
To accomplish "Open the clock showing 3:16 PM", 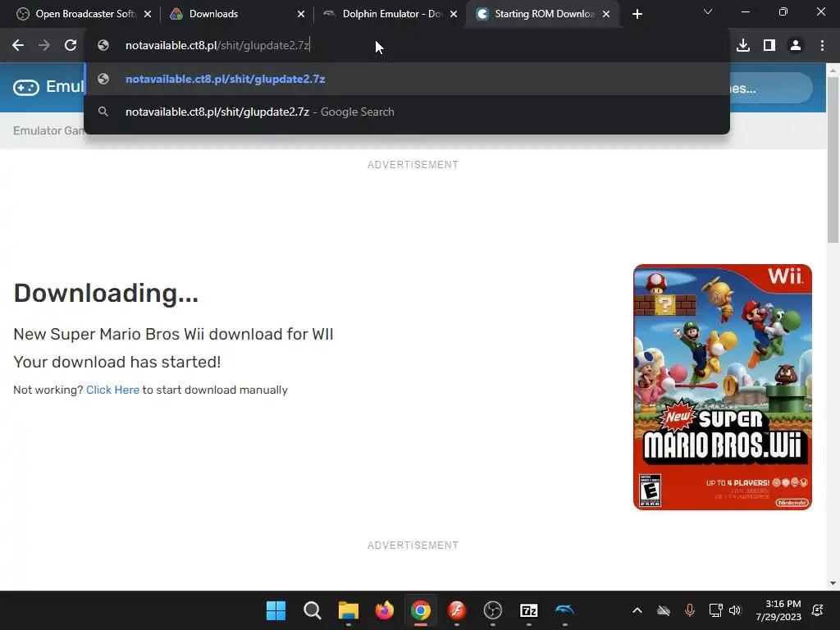I will pyautogui.click(x=778, y=610).
